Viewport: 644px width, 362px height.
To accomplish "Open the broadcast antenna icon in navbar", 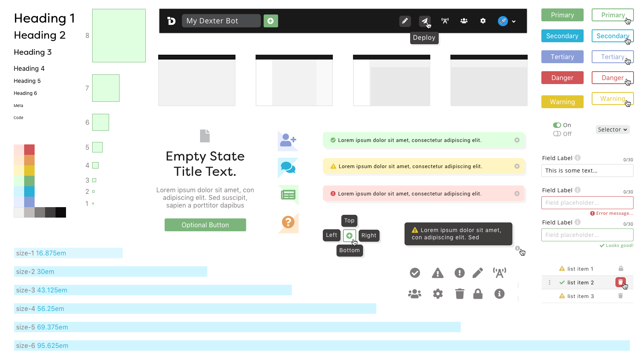I will [445, 21].
